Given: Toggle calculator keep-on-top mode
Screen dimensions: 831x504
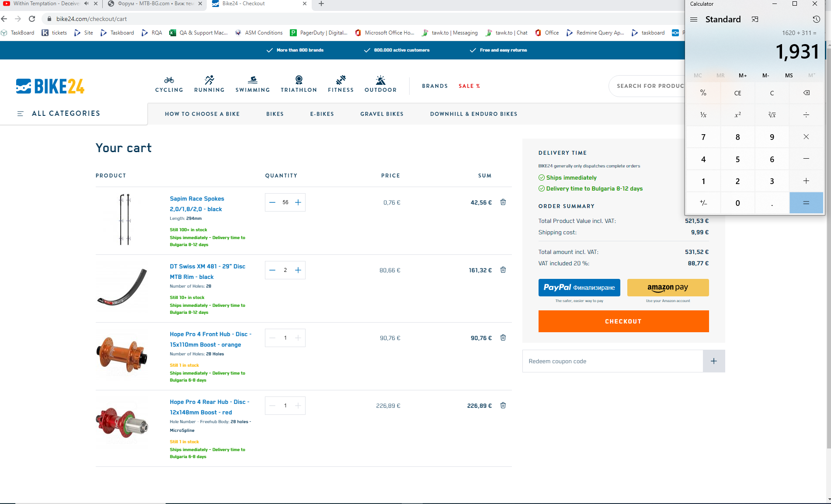Looking at the screenshot, I should (x=755, y=19).
